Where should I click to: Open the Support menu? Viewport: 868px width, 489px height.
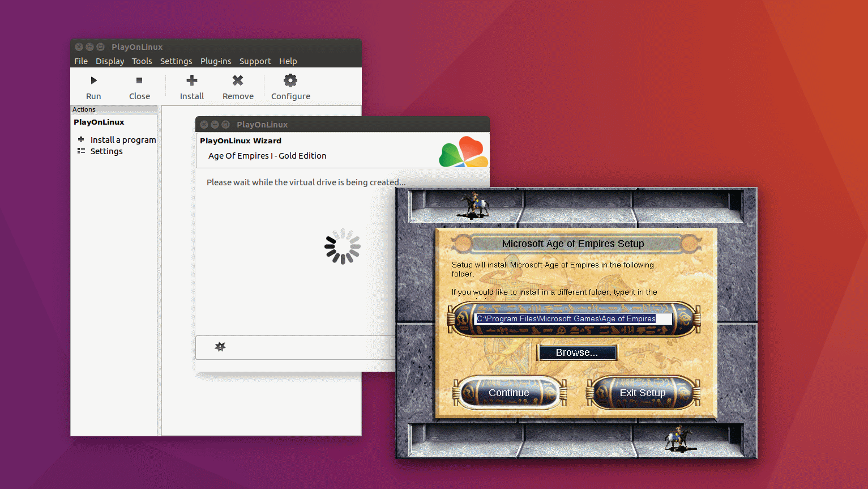pyautogui.click(x=255, y=61)
